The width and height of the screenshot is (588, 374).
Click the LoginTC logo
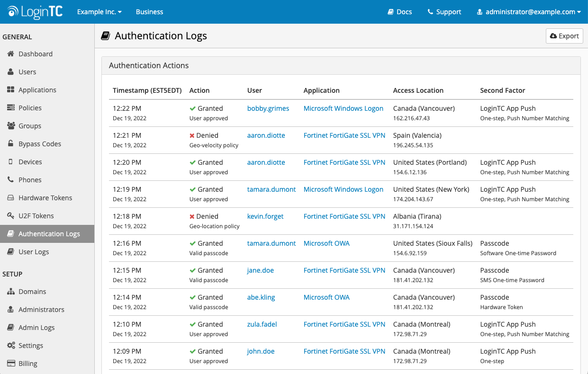(34, 11)
